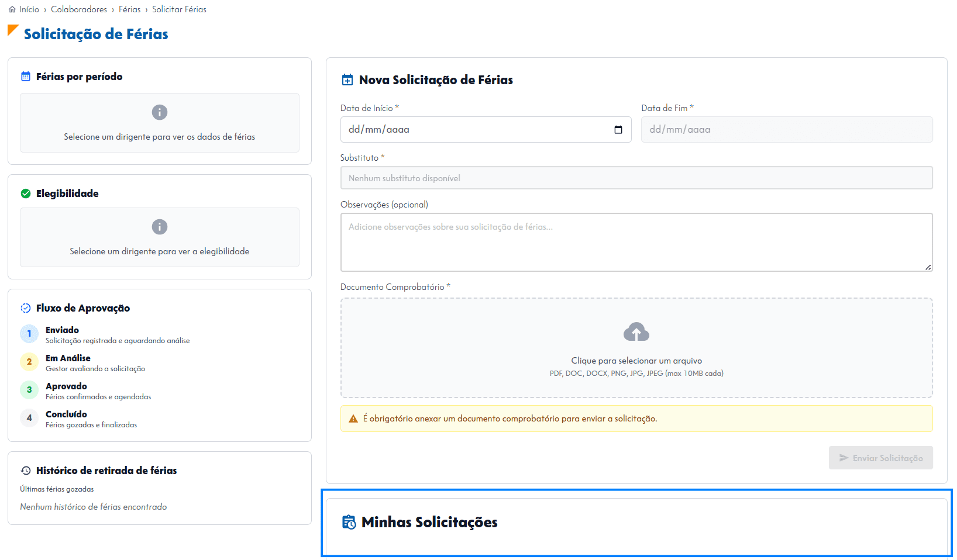Click 'Férias confirmadas e agendadas' text
The height and width of the screenshot is (560, 957).
[x=98, y=397]
